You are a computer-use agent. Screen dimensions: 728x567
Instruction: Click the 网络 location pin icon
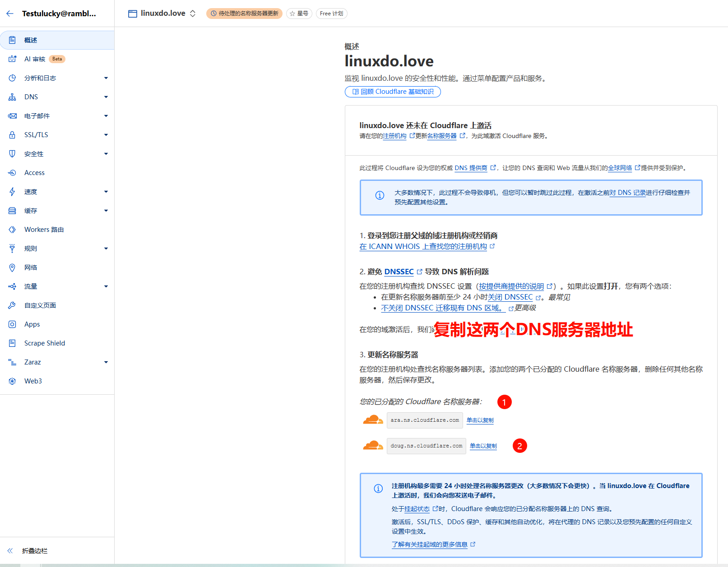click(12, 267)
